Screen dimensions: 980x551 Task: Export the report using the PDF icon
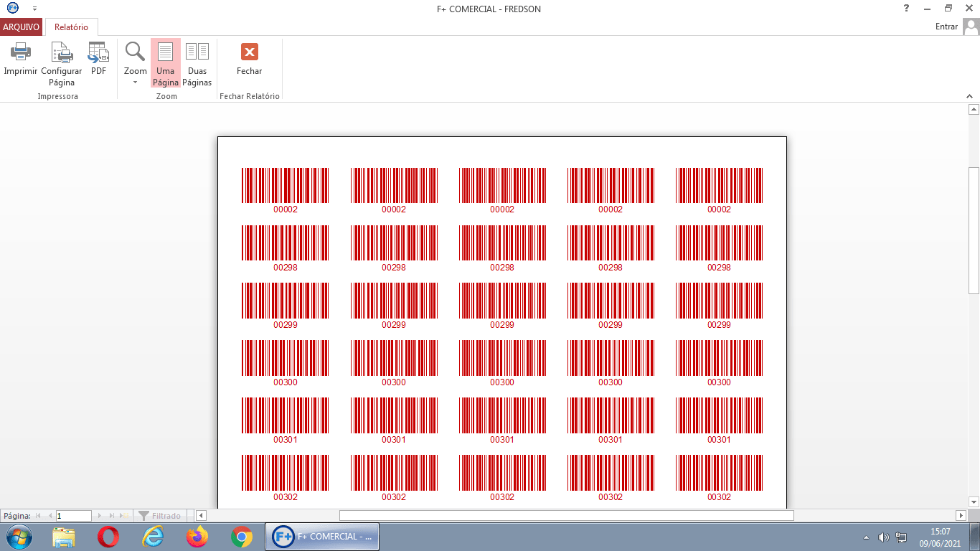[98, 52]
